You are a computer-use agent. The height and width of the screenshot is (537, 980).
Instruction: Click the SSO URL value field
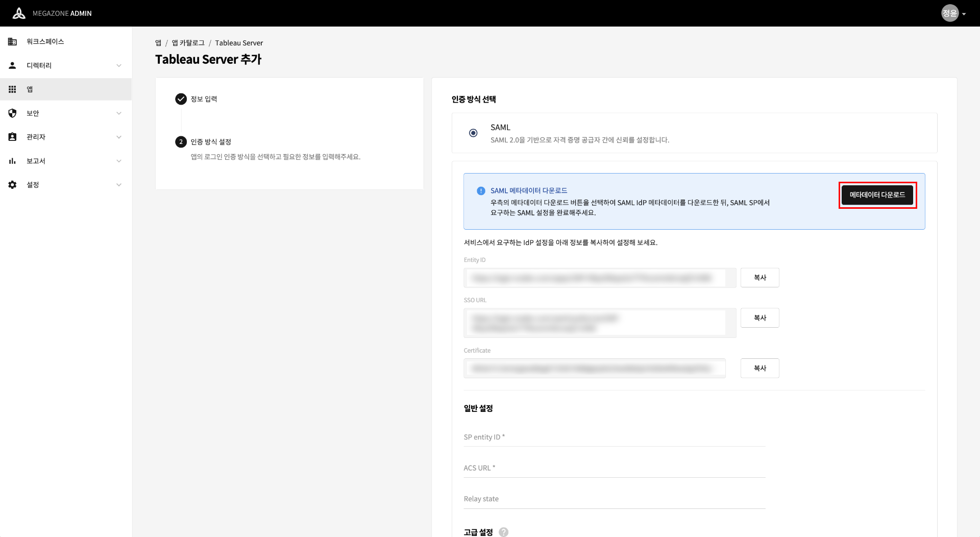click(600, 323)
